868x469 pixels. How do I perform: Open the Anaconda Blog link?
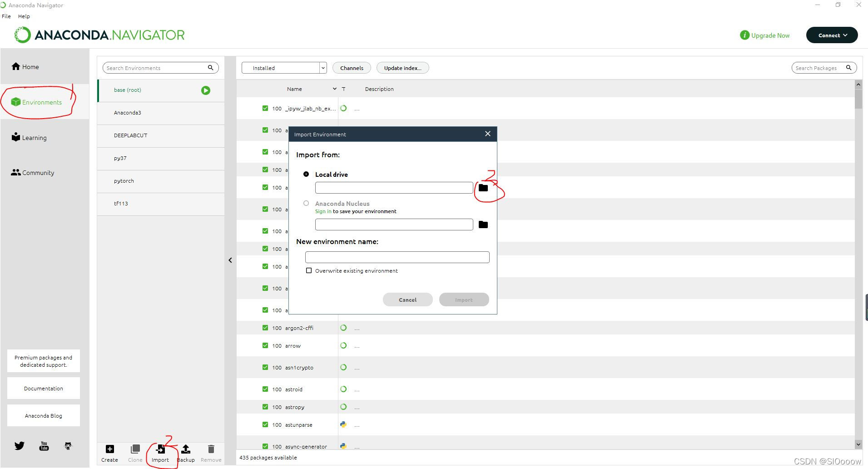[x=44, y=415]
